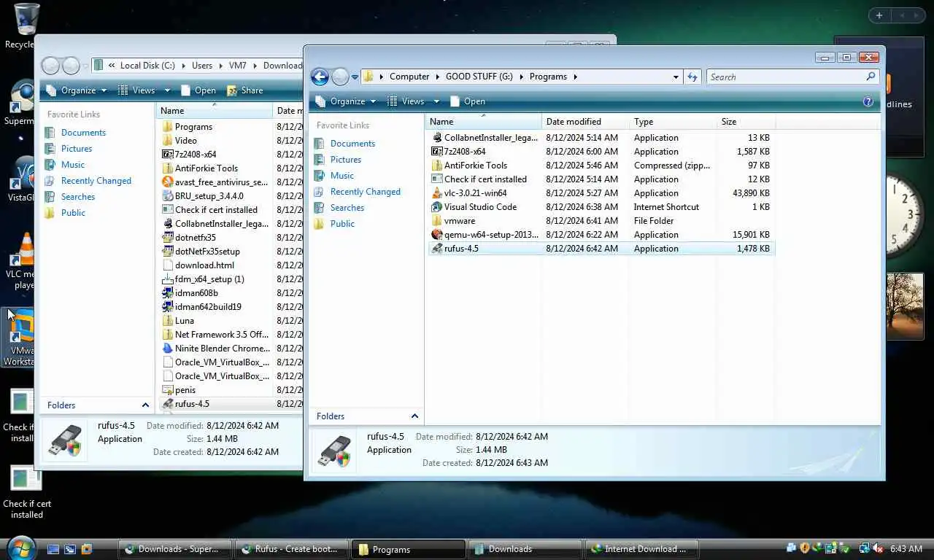Open Views dropdown arrow in Programs window
This screenshot has height=560, width=934.
pyautogui.click(x=436, y=101)
